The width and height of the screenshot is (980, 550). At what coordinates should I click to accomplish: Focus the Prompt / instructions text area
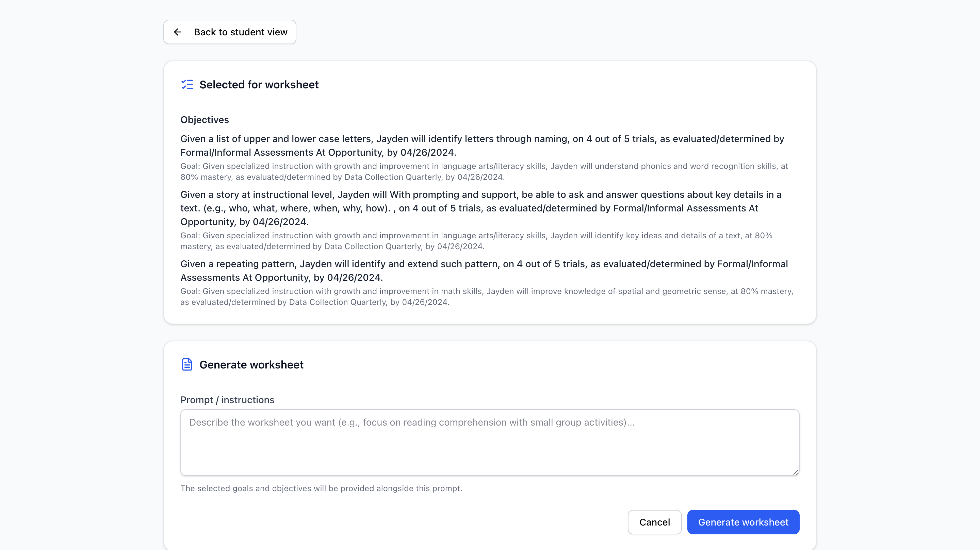(489, 448)
